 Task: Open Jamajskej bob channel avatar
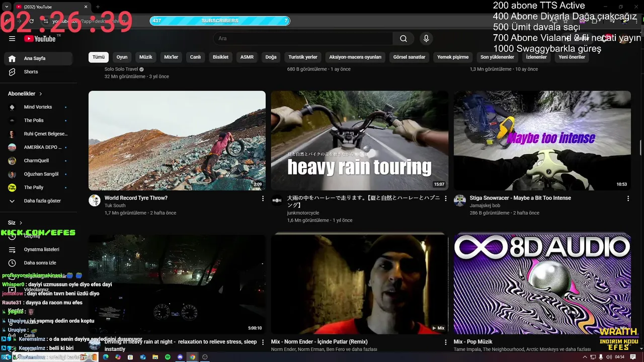(460, 201)
